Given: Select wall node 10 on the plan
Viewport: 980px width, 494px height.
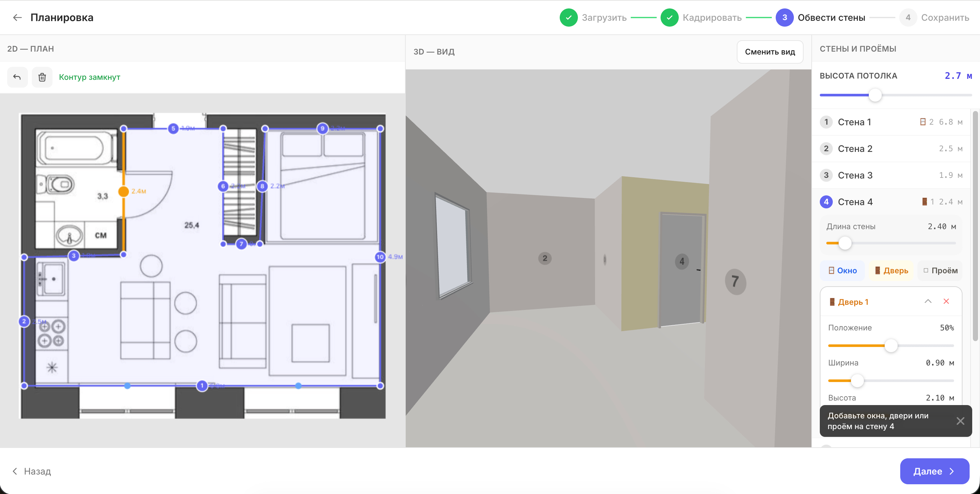Looking at the screenshot, I should click(380, 257).
